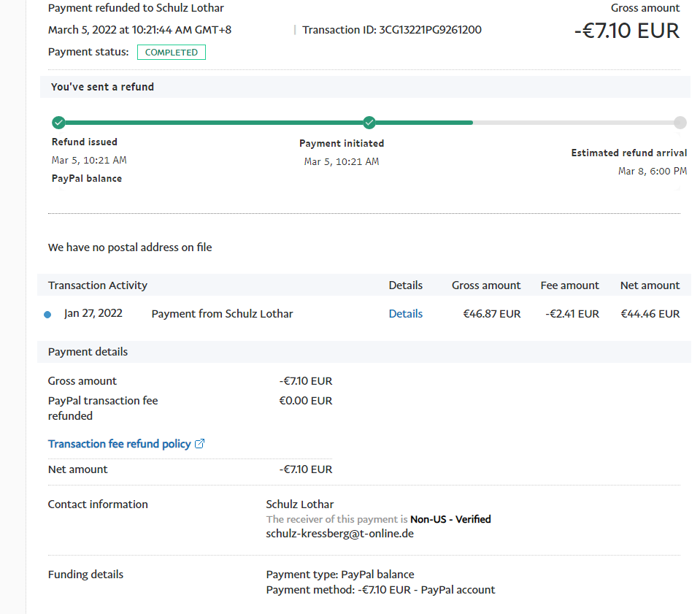Click the Non-US - Verified status text

[450, 520]
